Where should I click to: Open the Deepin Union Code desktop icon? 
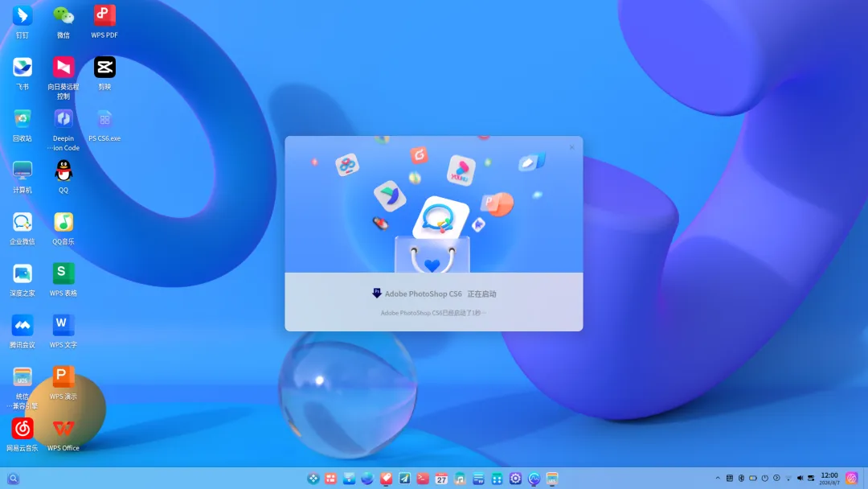point(63,118)
